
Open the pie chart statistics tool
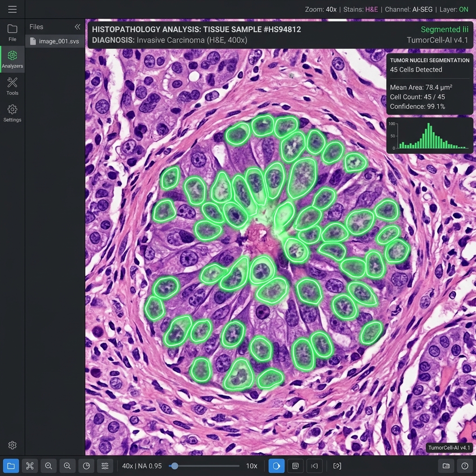[x=86, y=466]
